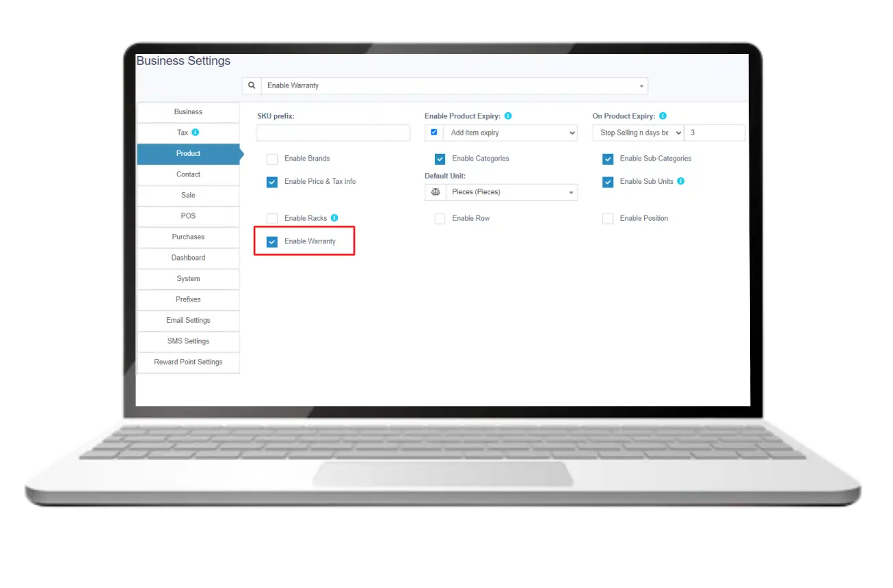Open the Email Settings tab

pyautogui.click(x=188, y=321)
